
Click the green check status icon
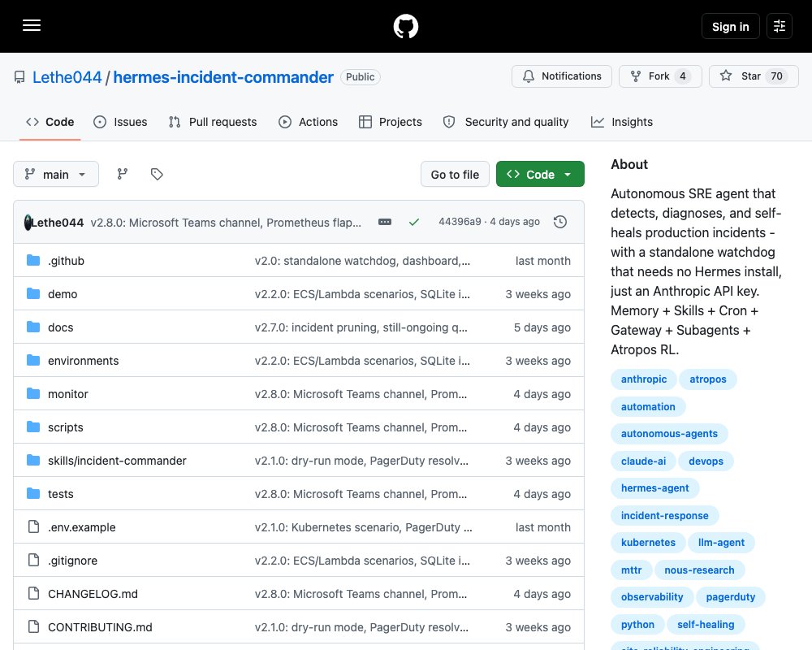[414, 222]
